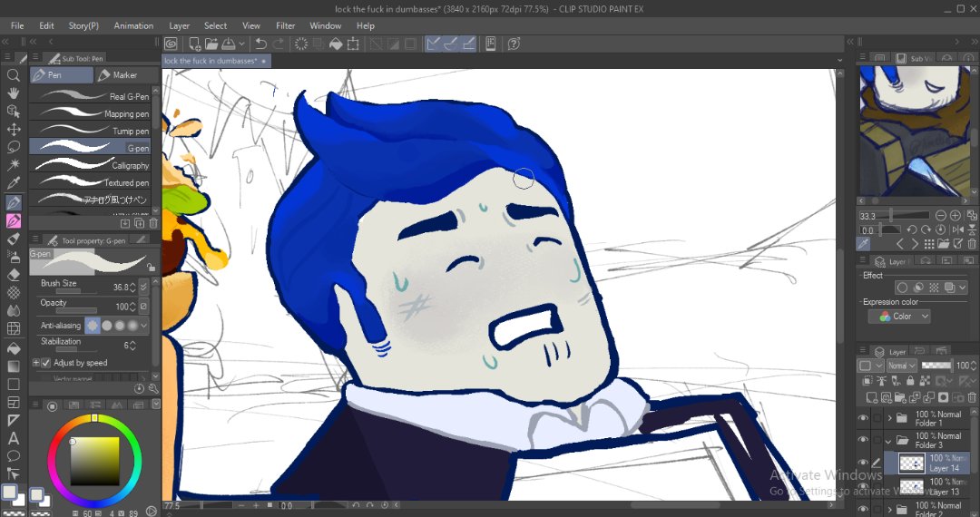The image size is (980, 517).
Task: Select the Balloon tool
Action: pyautogui.click(x=13, y=456)
